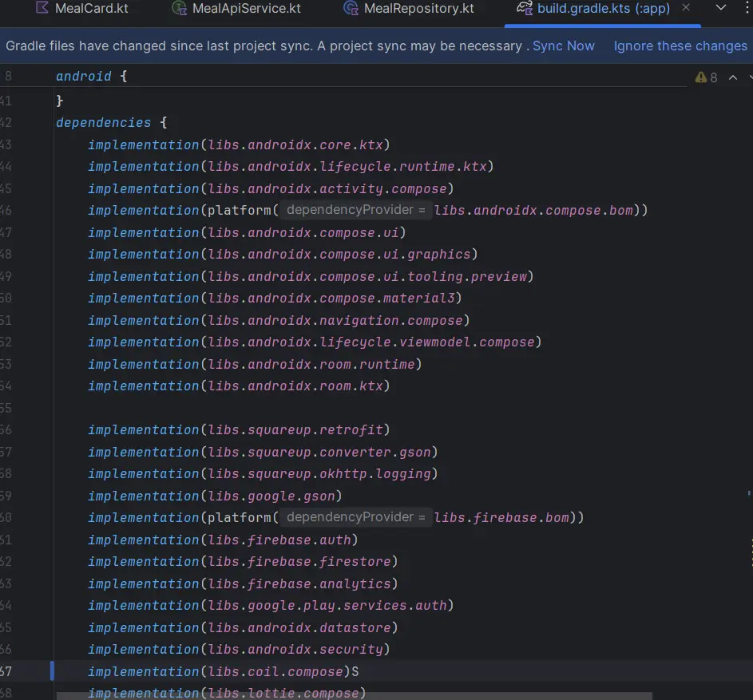The image size is (753, 700).
Task: Click libs.squareup.retrofit dependency line
Action: [x=239, y=429]
